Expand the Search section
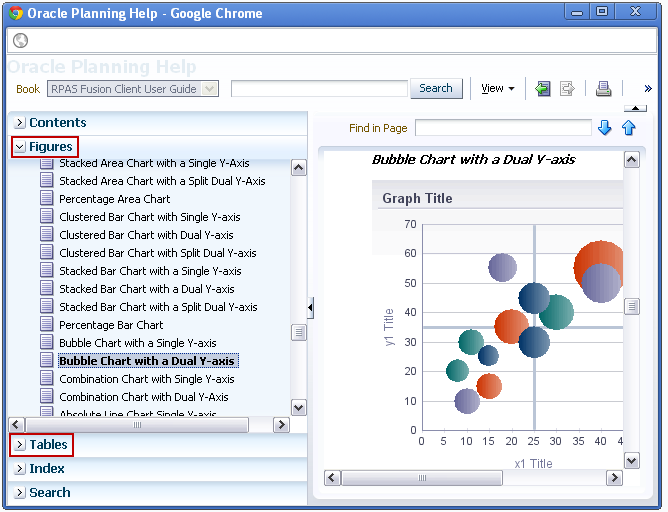The width and height of the screenshot is (668, 512). 19,493
